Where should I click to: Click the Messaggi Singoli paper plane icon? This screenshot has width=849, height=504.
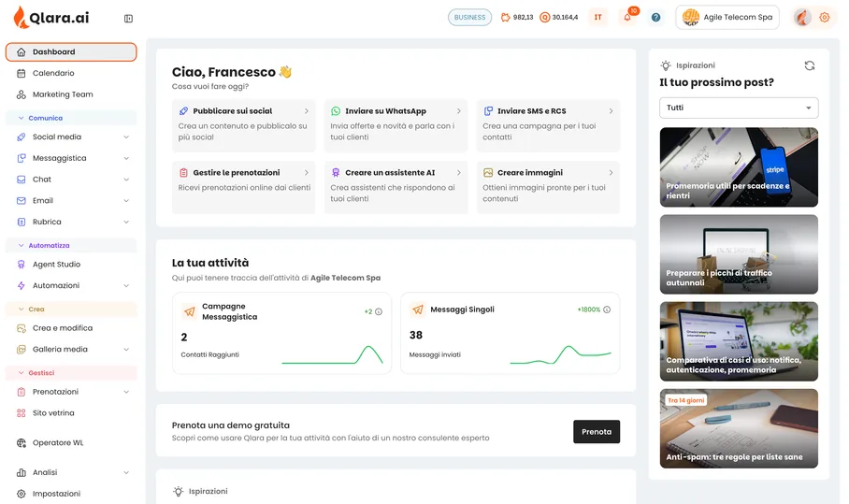click(x=417, y=310)
